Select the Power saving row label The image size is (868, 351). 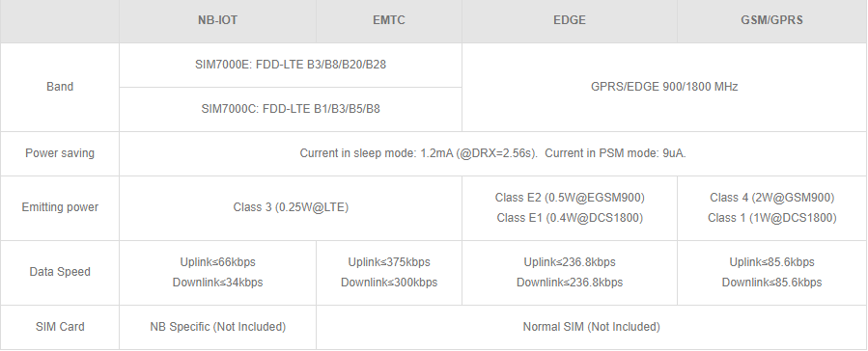tap(60, 153)
